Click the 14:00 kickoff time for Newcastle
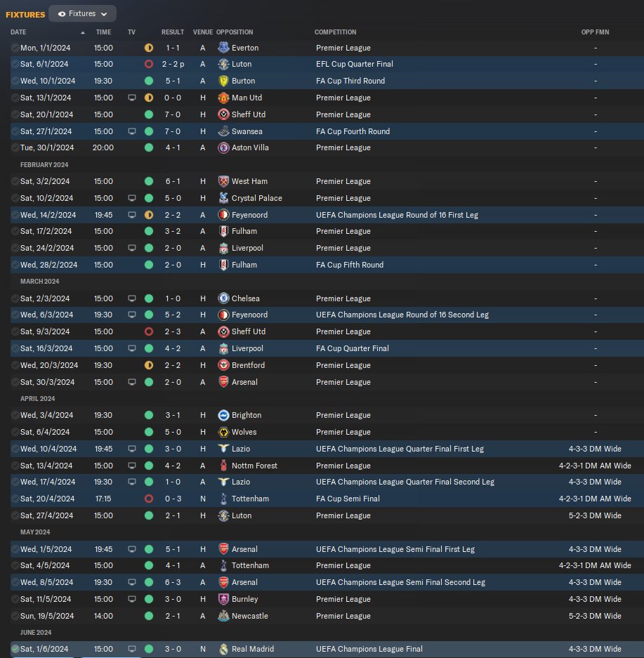Viewport: 644px width, 658px height. click(x=103, y=616)
